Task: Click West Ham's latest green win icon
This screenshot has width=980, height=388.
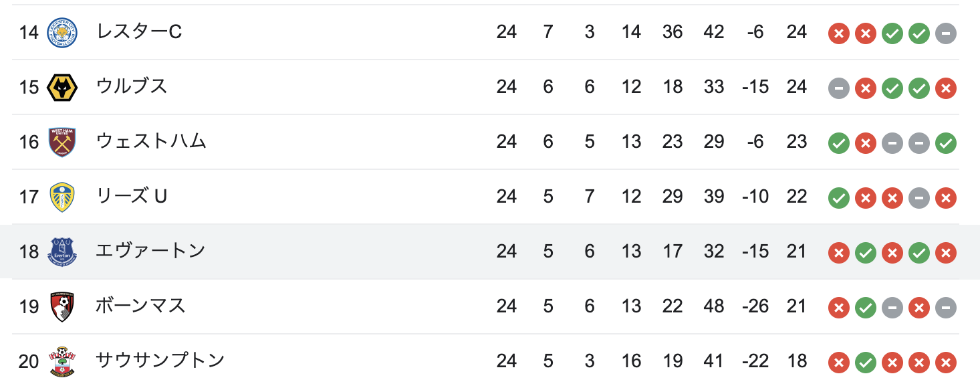Action: coord(945,142)
